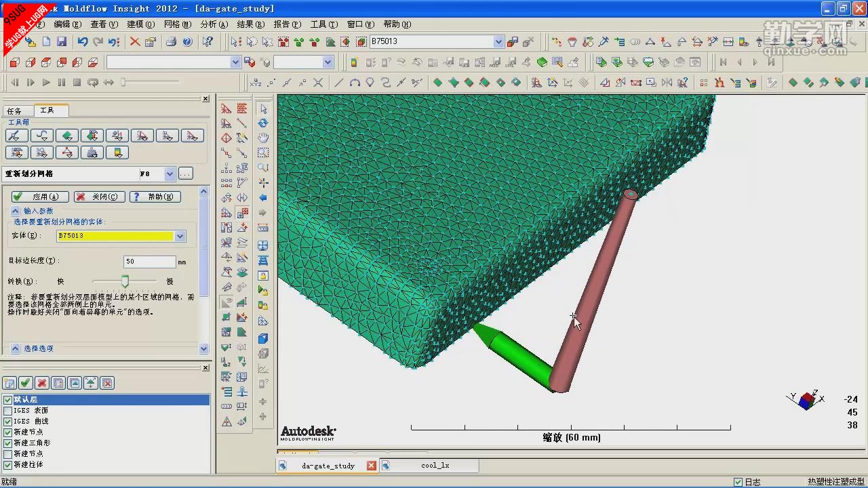Viewport: 868px width, 488px height.
Task: Open the 分析 menu
Action: (x=214, y=24)
